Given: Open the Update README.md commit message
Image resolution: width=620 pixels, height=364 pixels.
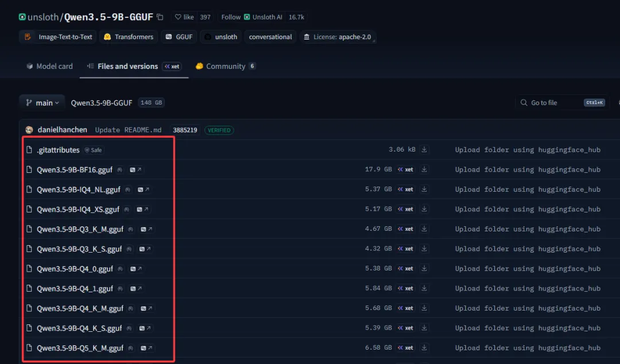Looking at the screenshot, I should pos(128,130).
